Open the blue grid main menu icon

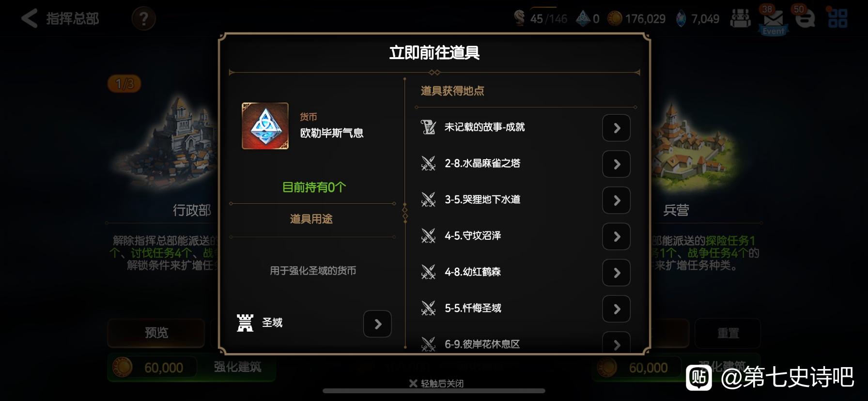pyautogui.click(x=837, y=18)
